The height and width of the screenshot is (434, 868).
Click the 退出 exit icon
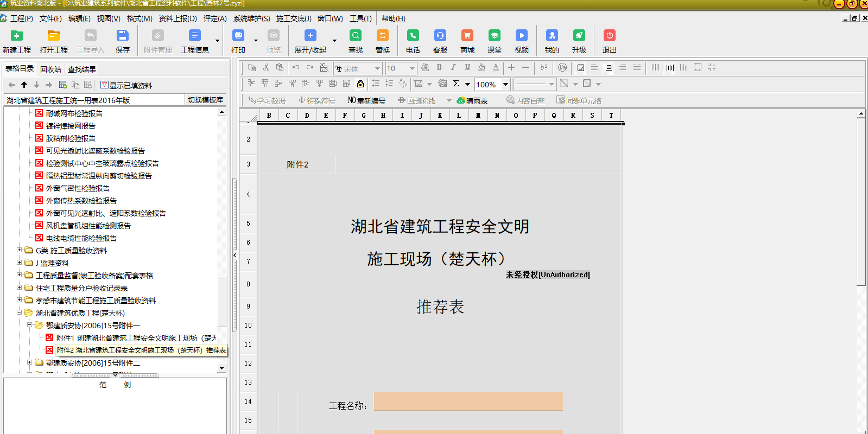click(609, 36)
